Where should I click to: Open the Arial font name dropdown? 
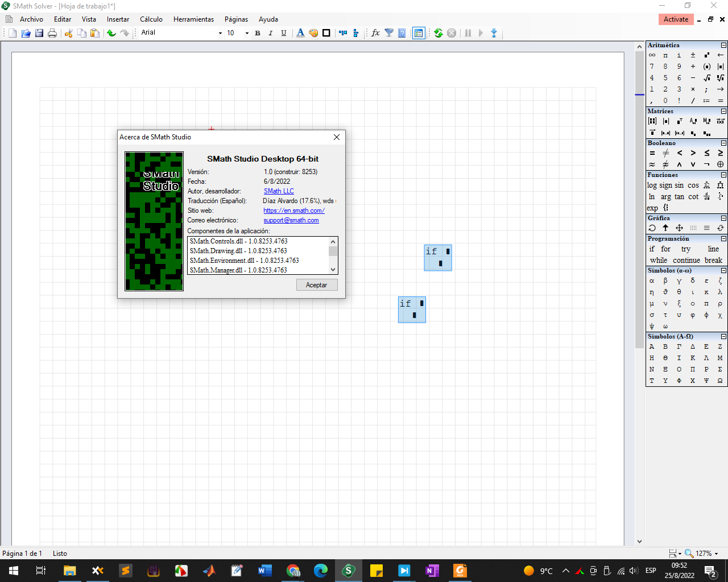[x=220, y=33]
